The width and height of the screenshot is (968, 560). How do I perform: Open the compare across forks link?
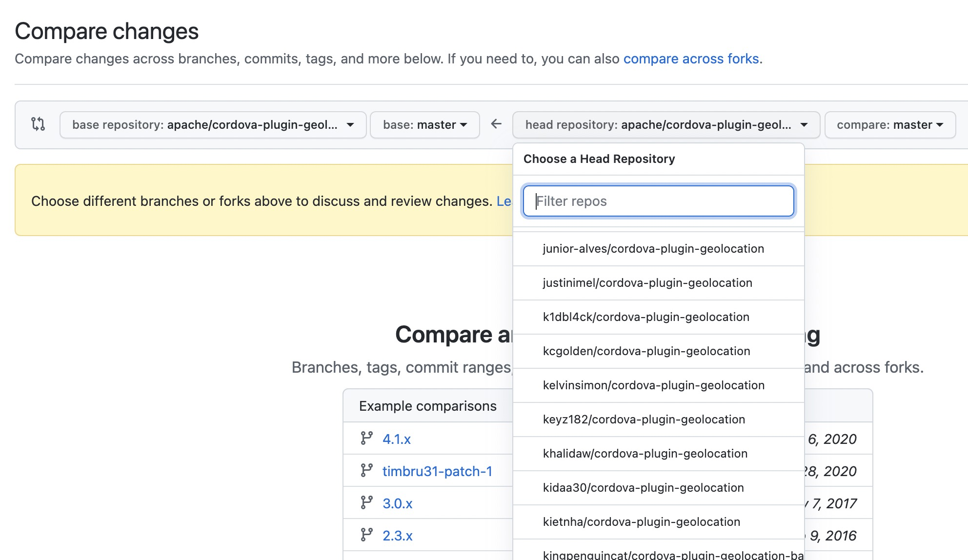(x=691, y=59)
